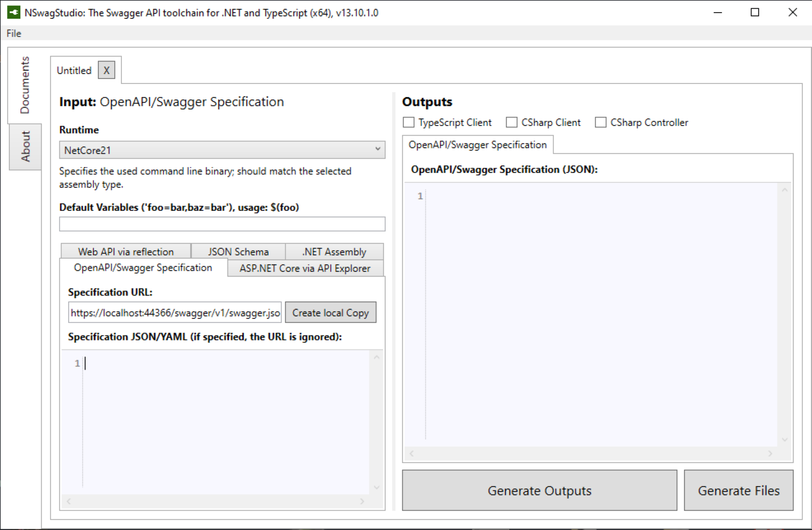Enable the CSharp Client checkbox
812x530 pixels.
(511, 122)
